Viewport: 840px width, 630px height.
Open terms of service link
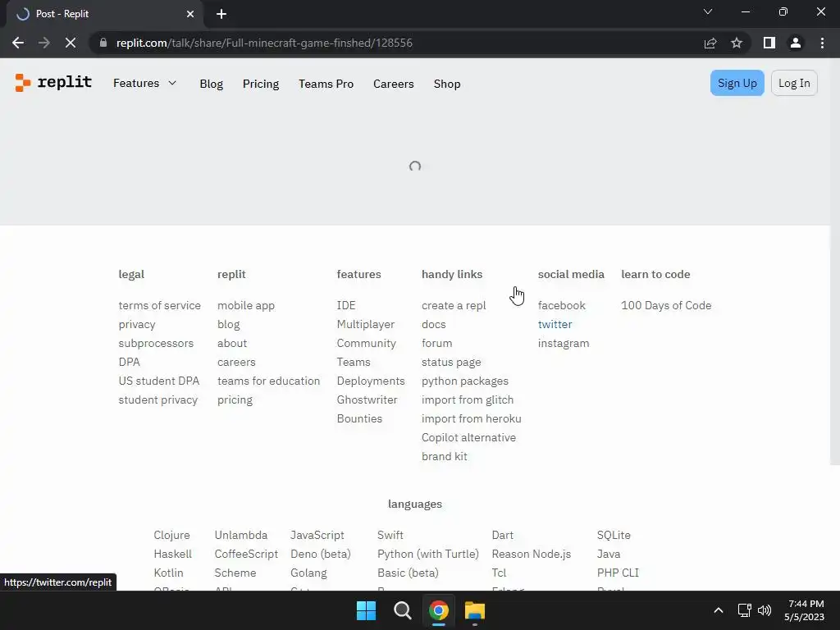tap(160, 305)
